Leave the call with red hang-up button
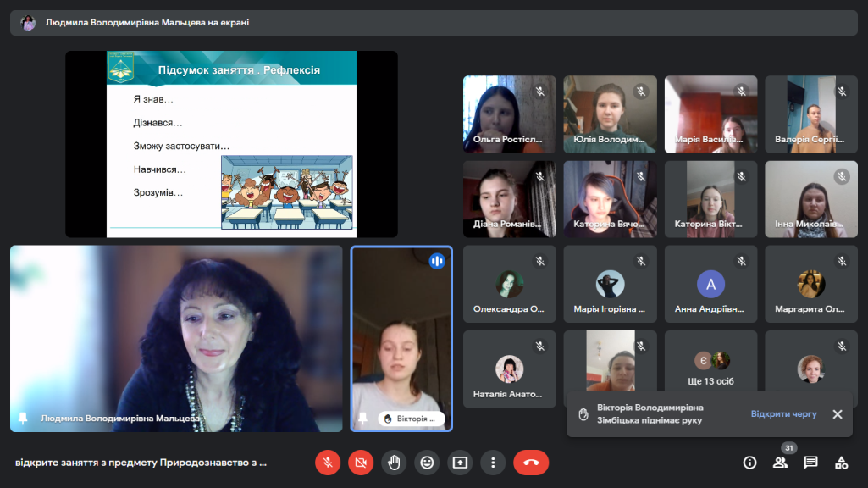Image resolution: width=868 pixels, height=488 pixels. 531,463
